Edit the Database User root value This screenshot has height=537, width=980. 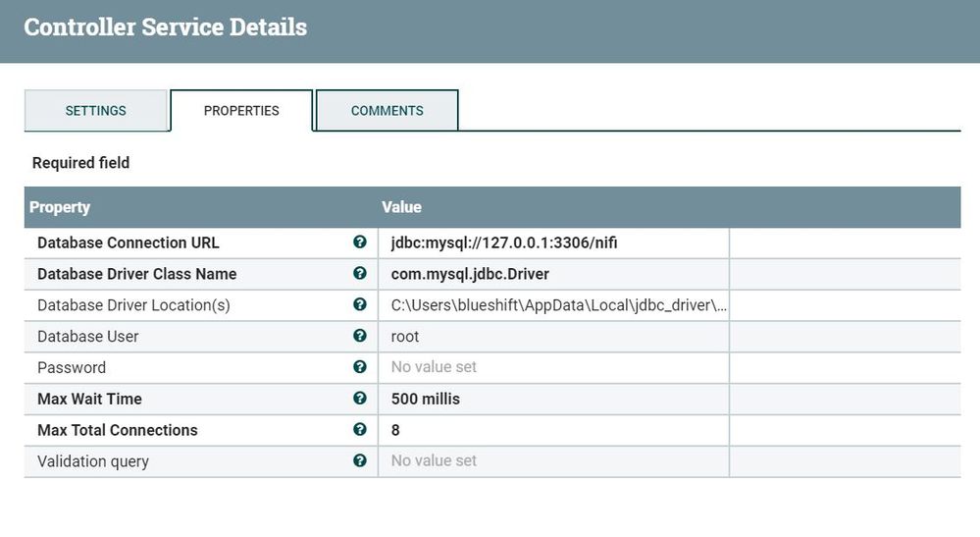point(553,337)
